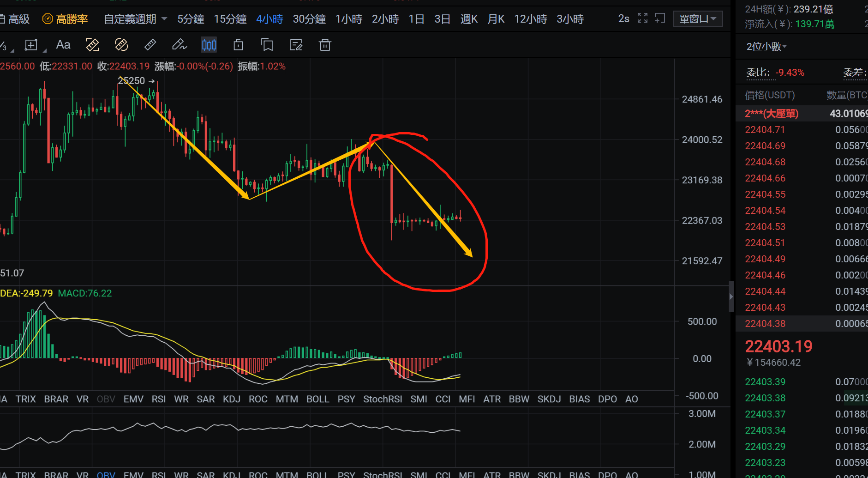Select BBW indicator in upper indicator row
Image resolution: width=868 pixels, height=478 pixels.
[519, 399]
